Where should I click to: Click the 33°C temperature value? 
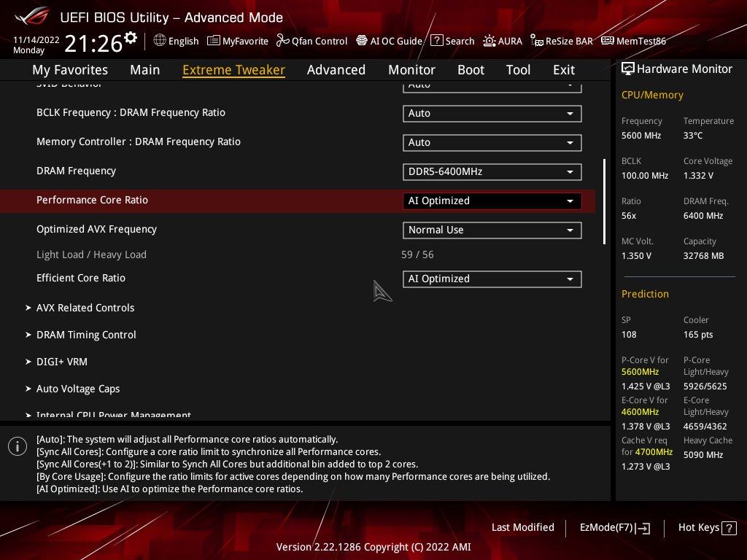pos(693,135)
